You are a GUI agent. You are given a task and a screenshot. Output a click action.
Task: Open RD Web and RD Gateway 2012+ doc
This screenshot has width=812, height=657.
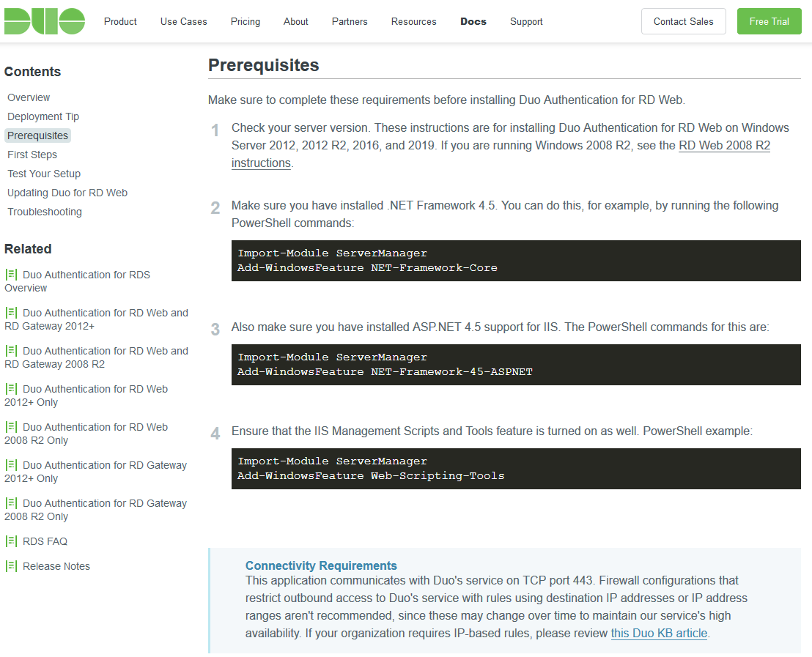click(x=96, y=319)
